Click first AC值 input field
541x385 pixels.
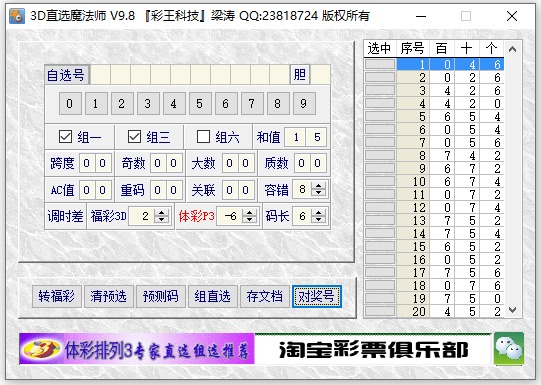point(87,190)
